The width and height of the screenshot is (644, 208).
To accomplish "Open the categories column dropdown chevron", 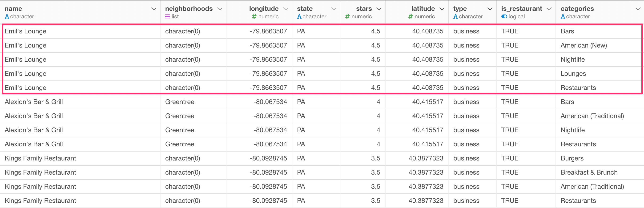I will 638,9.
